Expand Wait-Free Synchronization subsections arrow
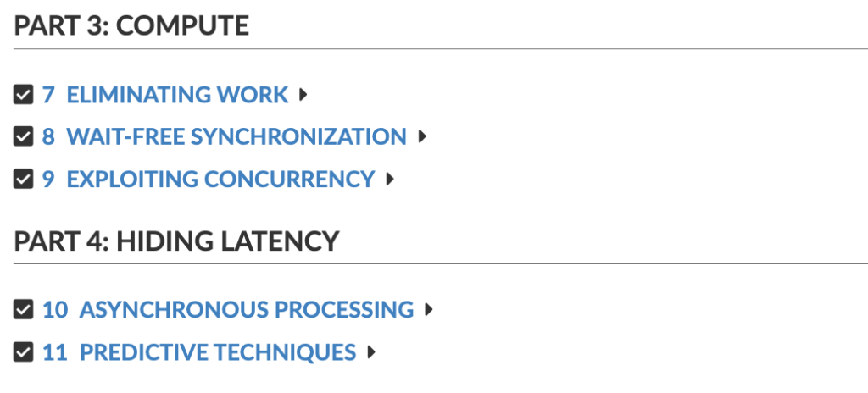The width and height of the screenshot is (868, 393). [x=422, y=136]
